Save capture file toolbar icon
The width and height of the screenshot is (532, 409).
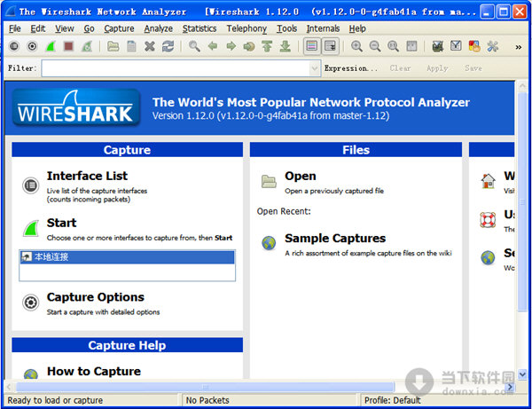pos(131,46)
